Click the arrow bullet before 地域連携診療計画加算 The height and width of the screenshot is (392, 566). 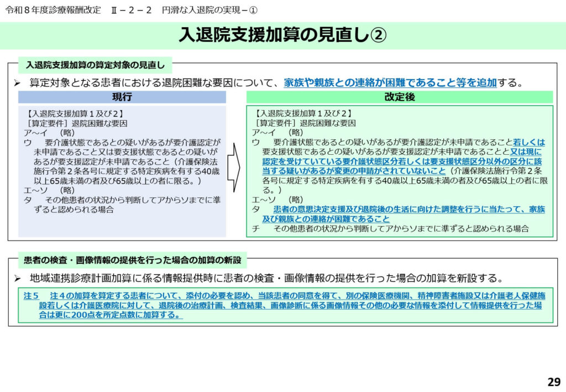[17, 278]
